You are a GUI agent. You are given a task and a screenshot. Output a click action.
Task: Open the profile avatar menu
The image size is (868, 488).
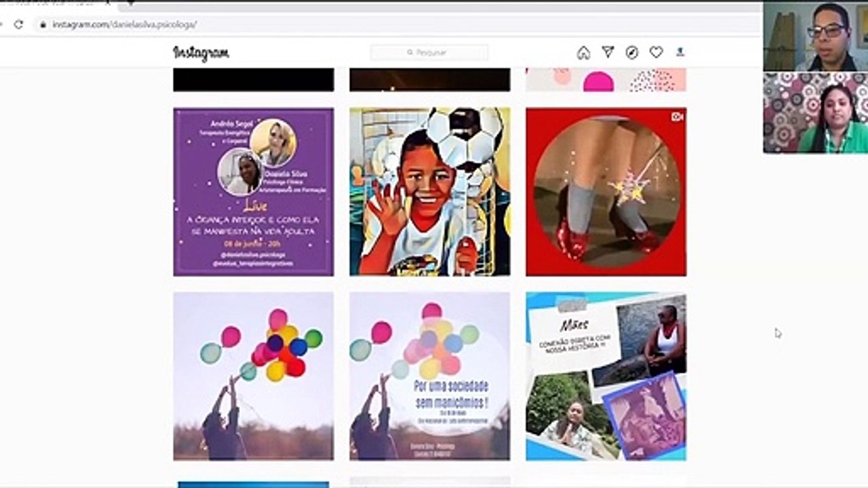(x=680, y=52)
